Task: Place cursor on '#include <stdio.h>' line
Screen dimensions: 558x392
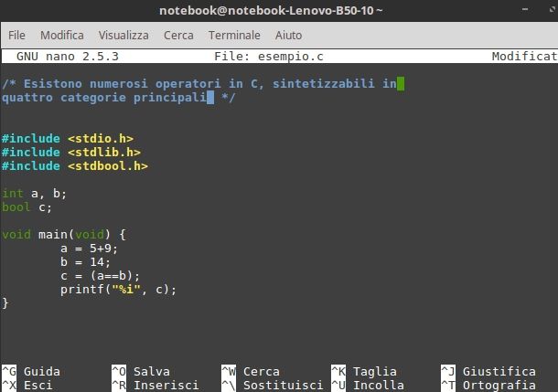Action: [x=68, y=139]
